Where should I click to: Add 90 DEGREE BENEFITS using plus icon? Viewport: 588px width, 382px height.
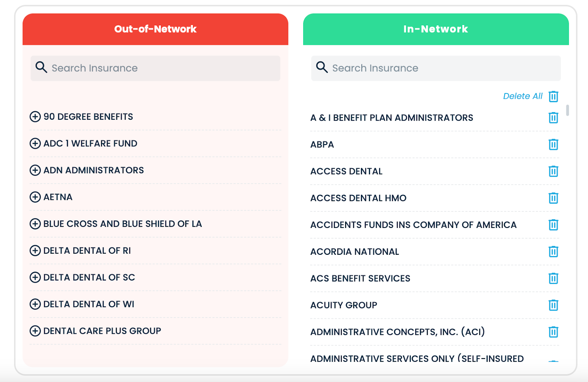pyautogui.click(x=35, y=117)
